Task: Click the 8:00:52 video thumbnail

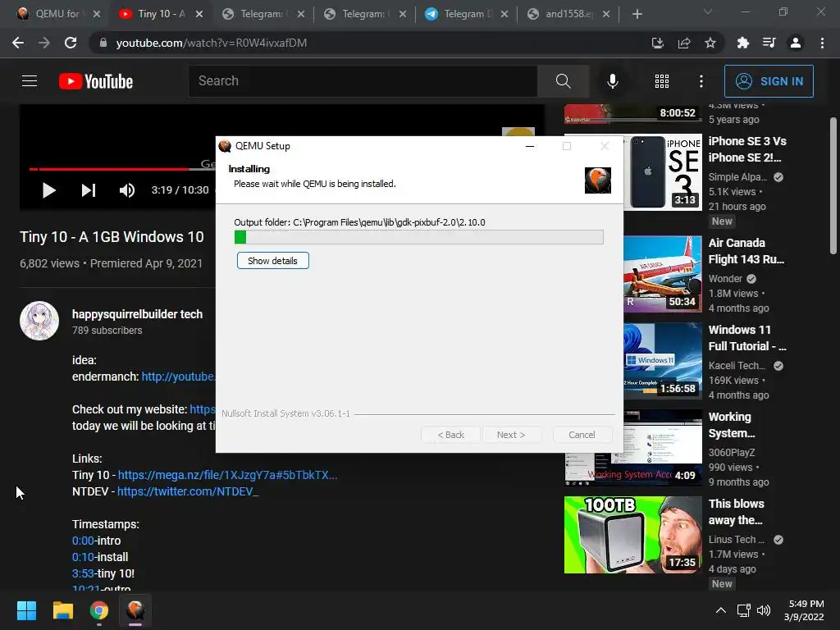Action: tap(632, 113)
